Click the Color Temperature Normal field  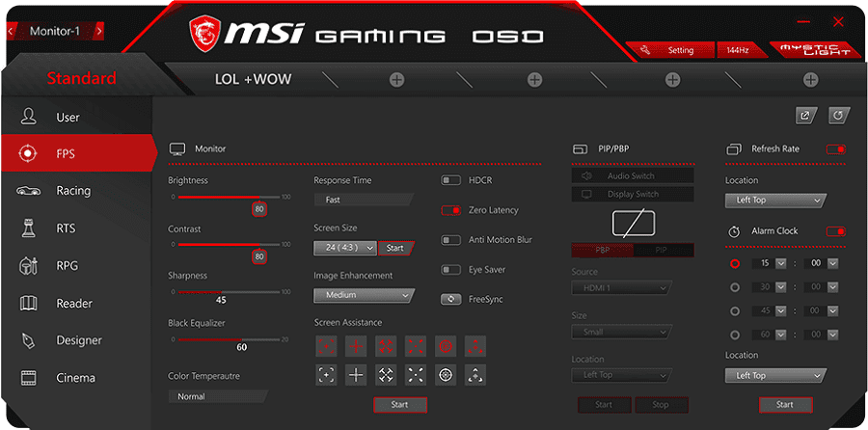click(218, 396)
